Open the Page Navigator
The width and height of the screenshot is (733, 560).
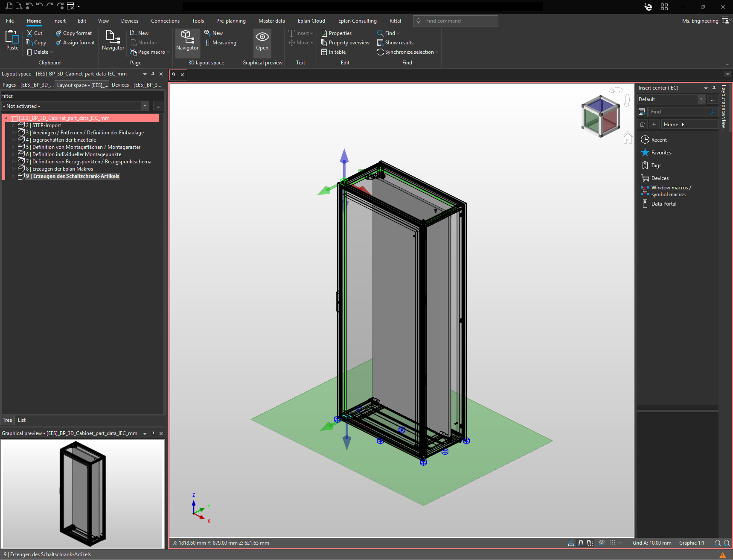pyautogui.click(x=113, y=41)
